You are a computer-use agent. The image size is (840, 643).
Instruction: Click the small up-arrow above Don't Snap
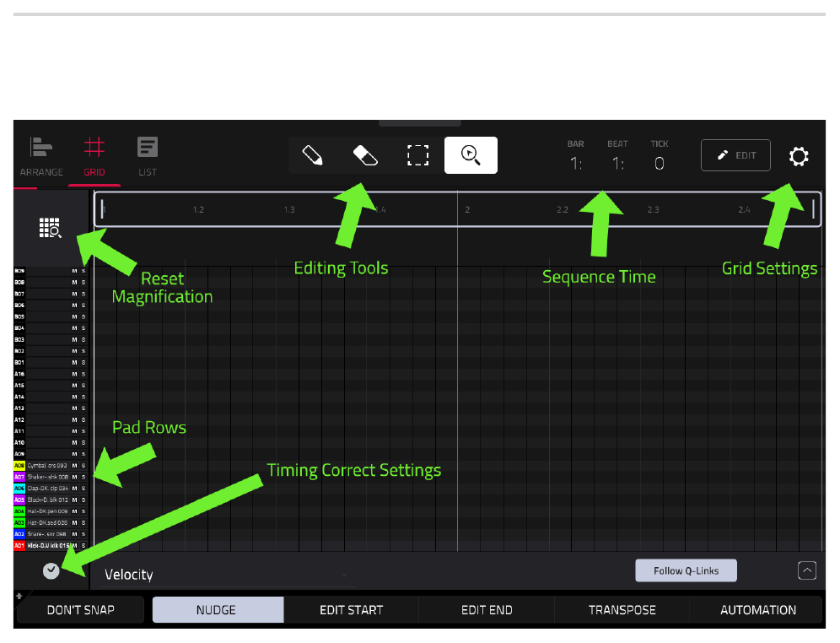click(x=19, y=596)
